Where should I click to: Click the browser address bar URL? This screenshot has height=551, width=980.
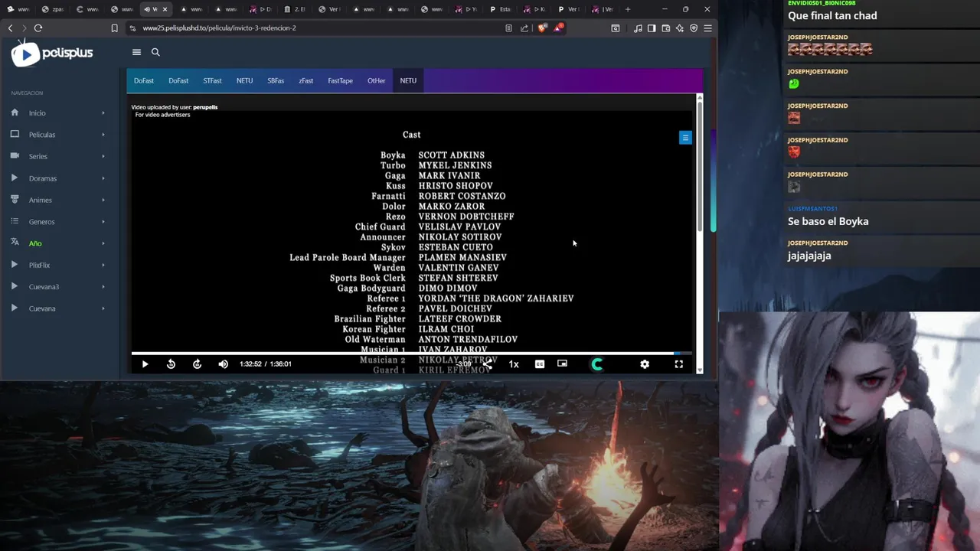tap(219, 28)
